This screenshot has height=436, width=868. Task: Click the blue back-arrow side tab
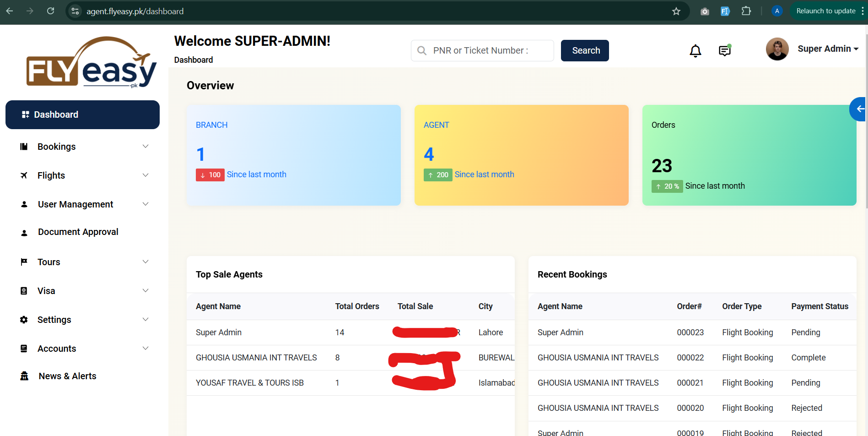tap(858, 109)
